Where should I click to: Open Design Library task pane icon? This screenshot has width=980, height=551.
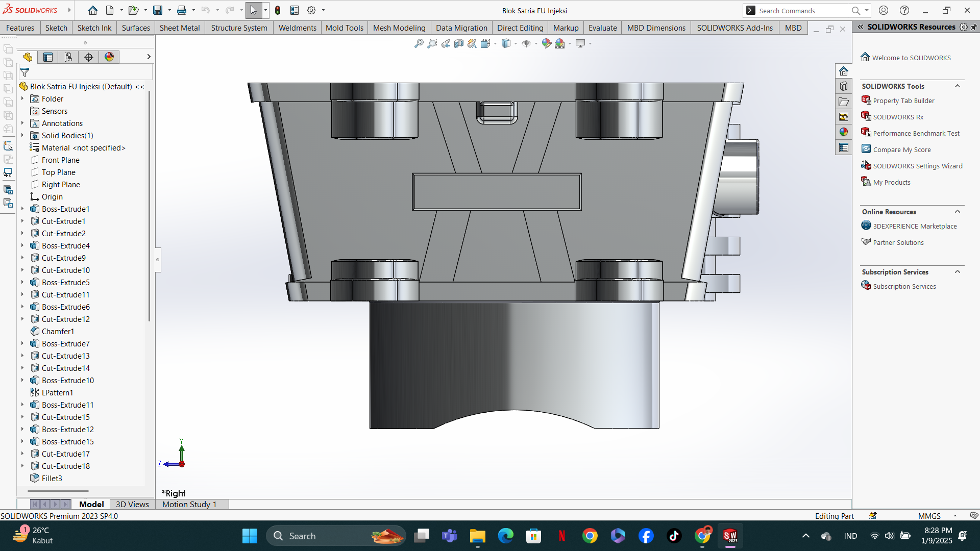pos(844,86)
